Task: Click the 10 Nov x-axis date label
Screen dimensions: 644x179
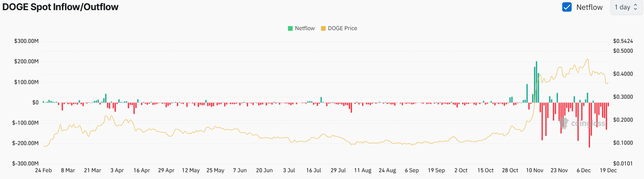Action: (535, 170)
